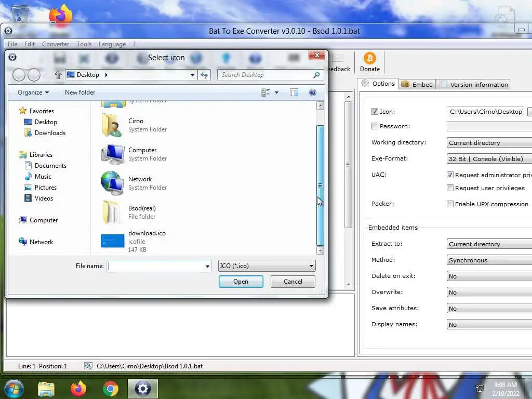The image size is (532, 399).
Task: Click New folder button
Action: 80,92
